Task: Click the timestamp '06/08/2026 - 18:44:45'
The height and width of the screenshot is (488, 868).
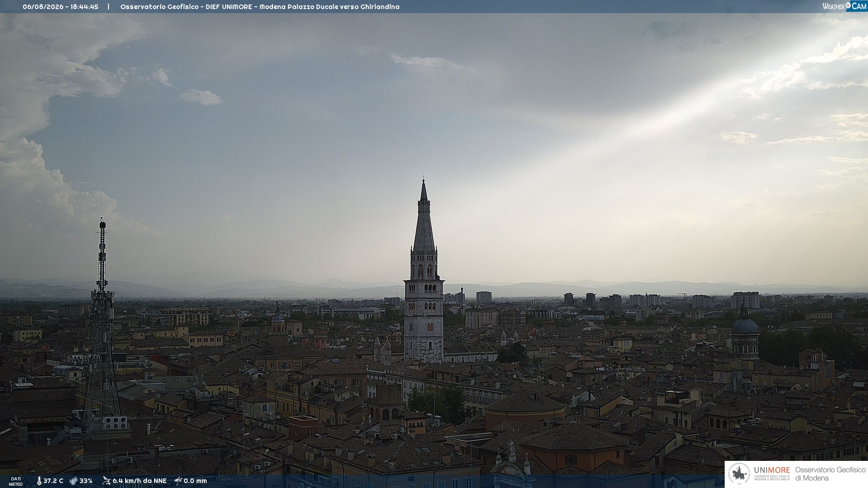Action: [x=61, y=7]
